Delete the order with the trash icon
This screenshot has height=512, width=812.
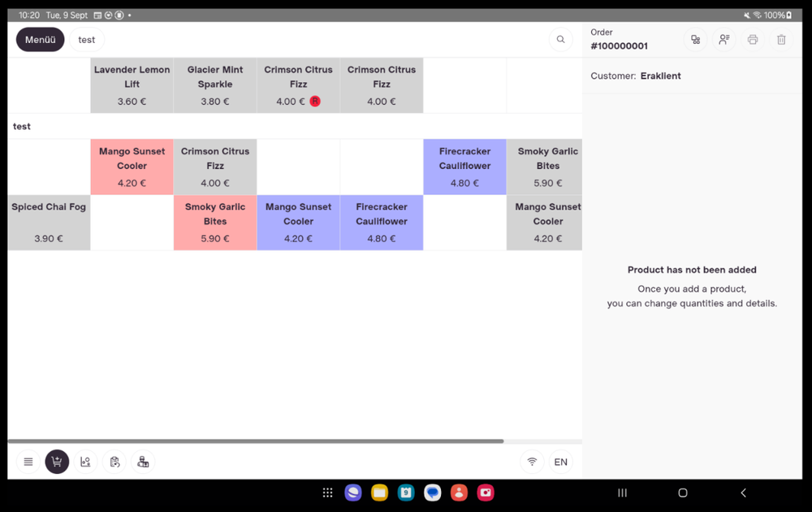(x=781, y=39)
